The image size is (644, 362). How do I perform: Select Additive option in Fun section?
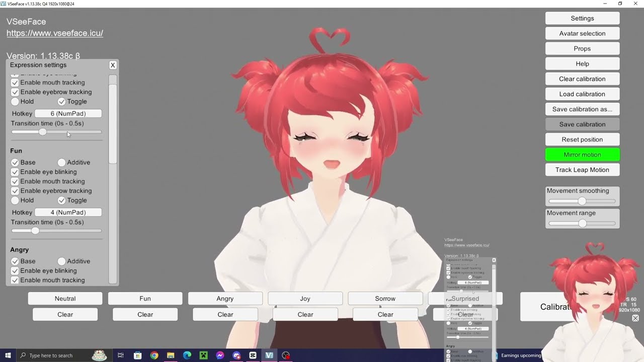[x=61, y=162]
